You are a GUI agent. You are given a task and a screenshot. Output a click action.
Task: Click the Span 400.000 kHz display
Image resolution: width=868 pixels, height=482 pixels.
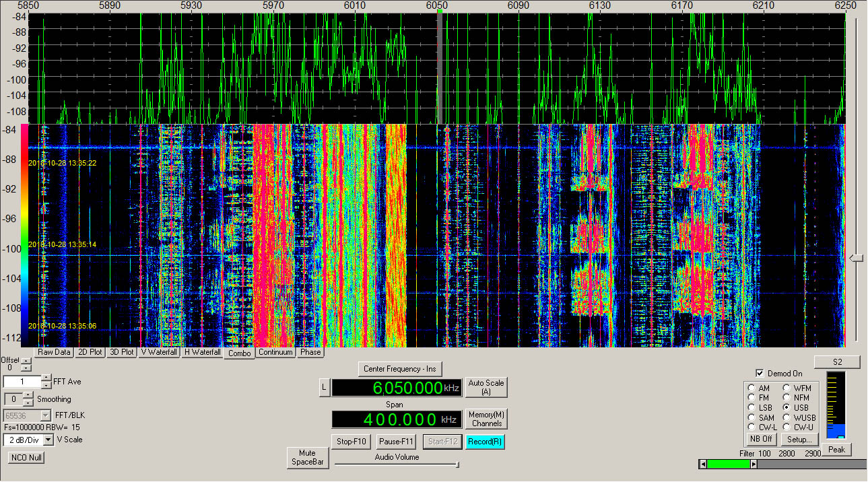pyautogui.click(x=397, y=419)
